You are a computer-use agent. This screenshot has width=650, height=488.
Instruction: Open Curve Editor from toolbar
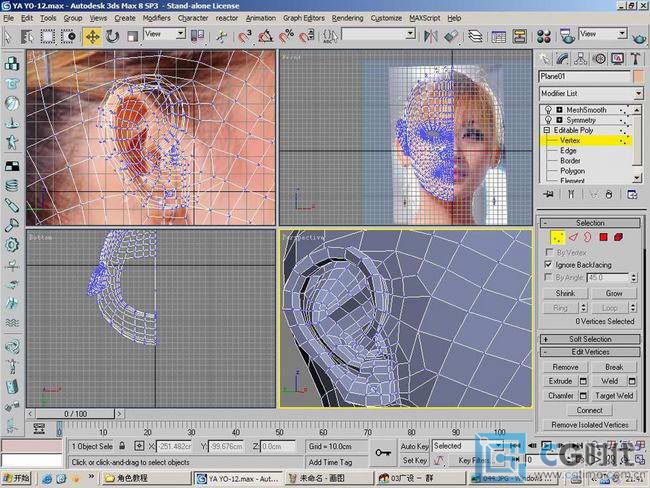click(498, 36)
